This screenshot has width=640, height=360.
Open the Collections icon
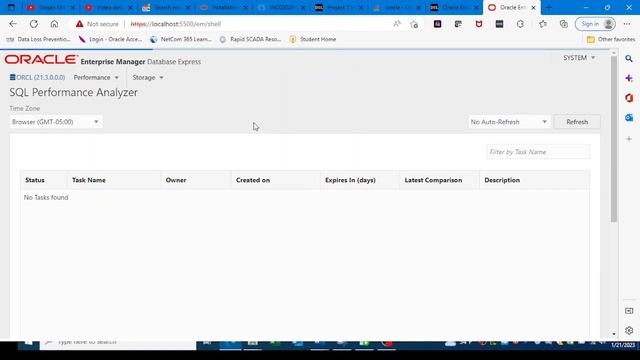[564, 24]
